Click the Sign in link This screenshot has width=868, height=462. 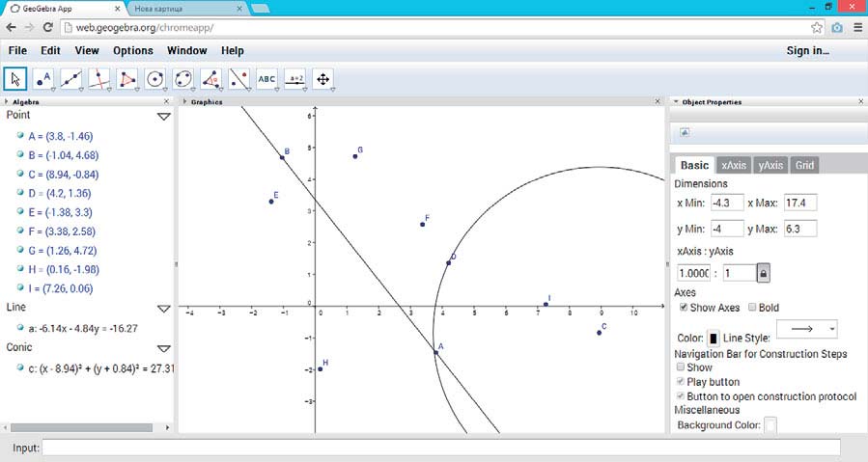coord(808,50)
